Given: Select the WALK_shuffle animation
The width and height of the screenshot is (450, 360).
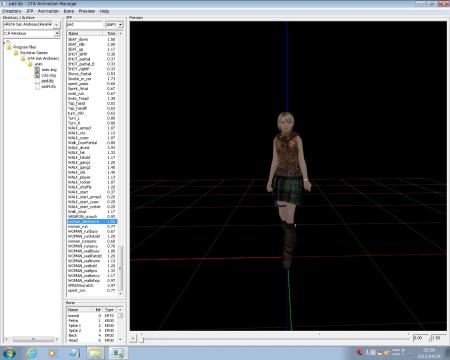Looking at the screenshot, I should pyautogui.click(x=92, y=187).
